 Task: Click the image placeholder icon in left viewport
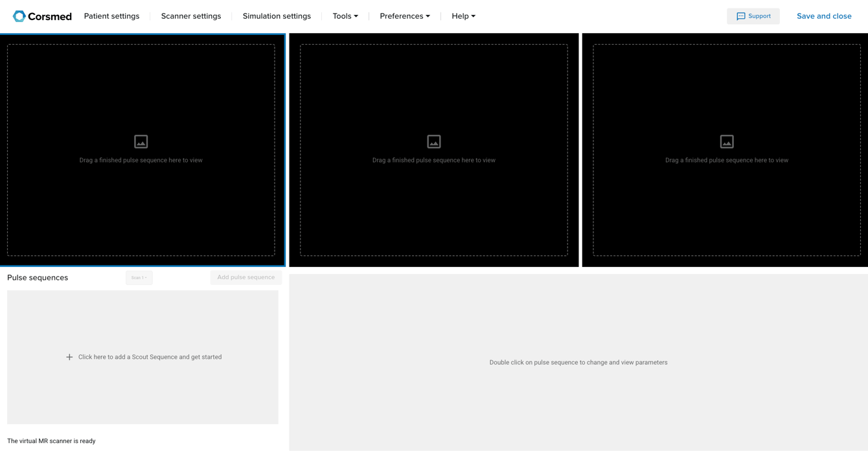[141, 141]
